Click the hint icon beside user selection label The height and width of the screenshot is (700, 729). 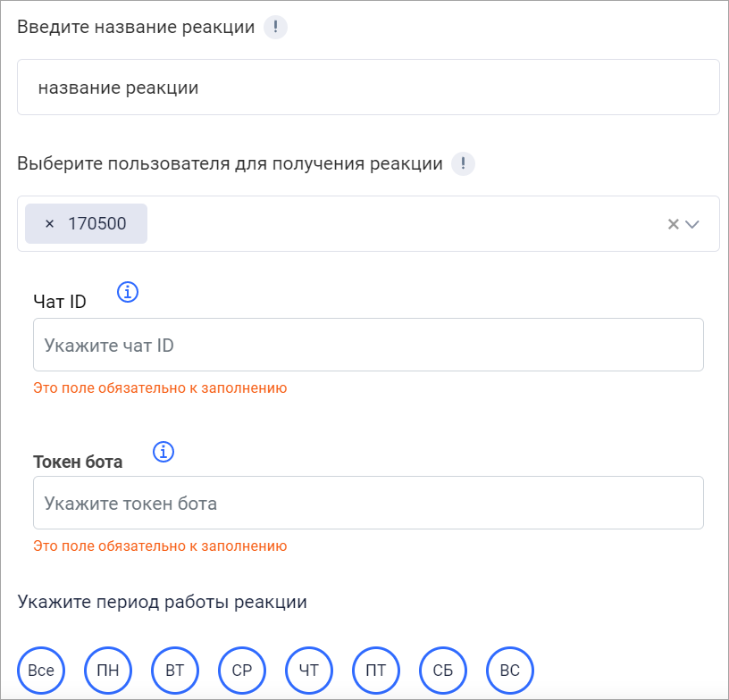coord(463,164)
